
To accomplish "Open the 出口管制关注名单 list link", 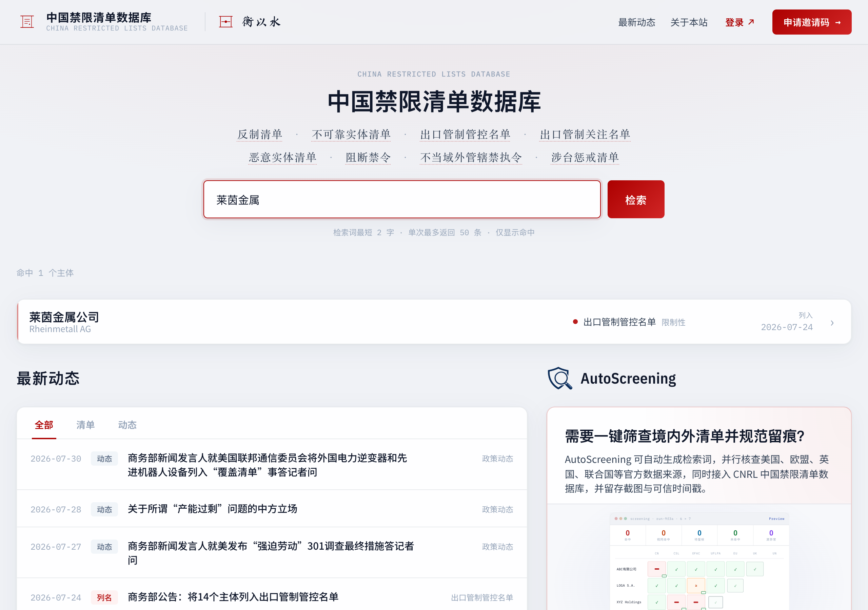I will 585,135.
